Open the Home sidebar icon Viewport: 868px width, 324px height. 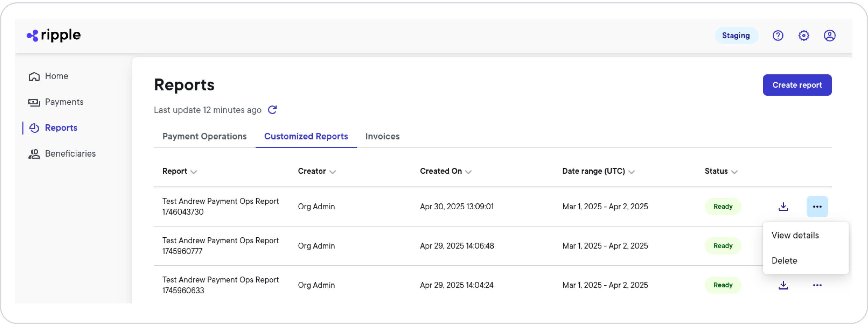(x=34, y=76)
